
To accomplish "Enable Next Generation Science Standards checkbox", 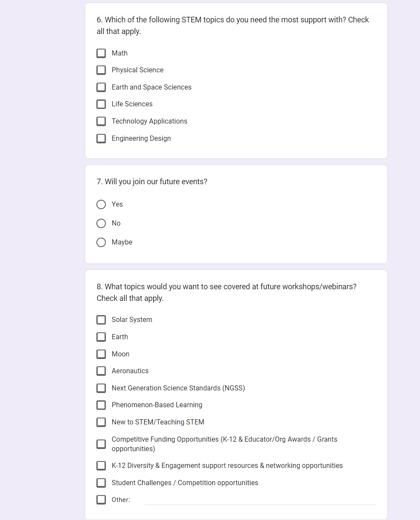I will point(101,388).
